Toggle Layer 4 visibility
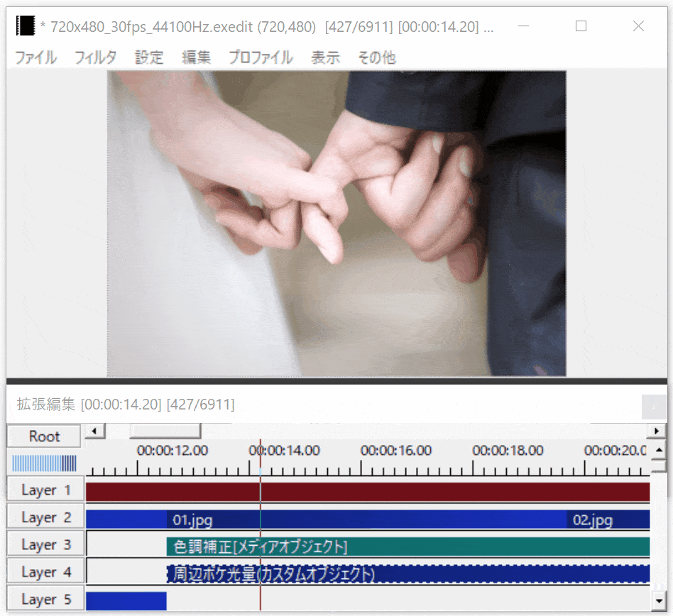The height and width of the screenshot is (616, 673). 45,571
